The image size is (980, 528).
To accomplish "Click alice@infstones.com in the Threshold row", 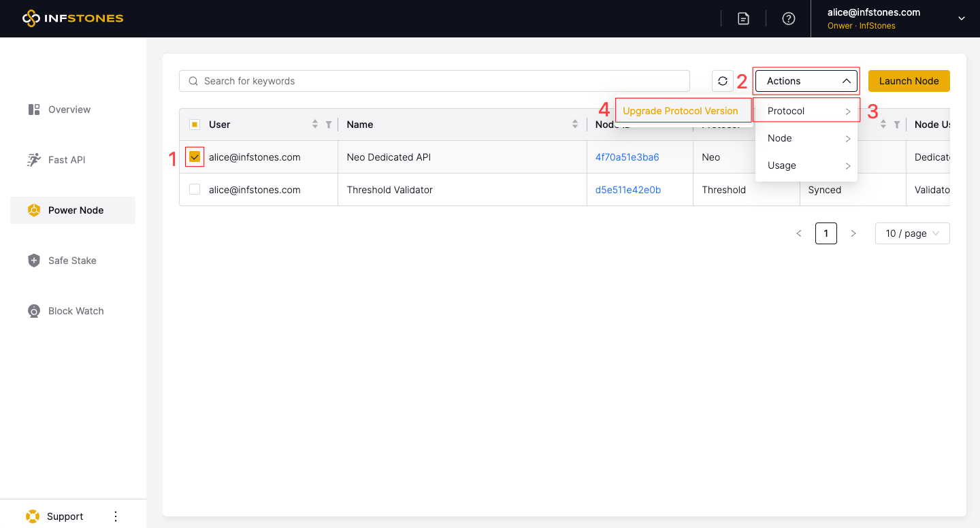I will point(255,190).
